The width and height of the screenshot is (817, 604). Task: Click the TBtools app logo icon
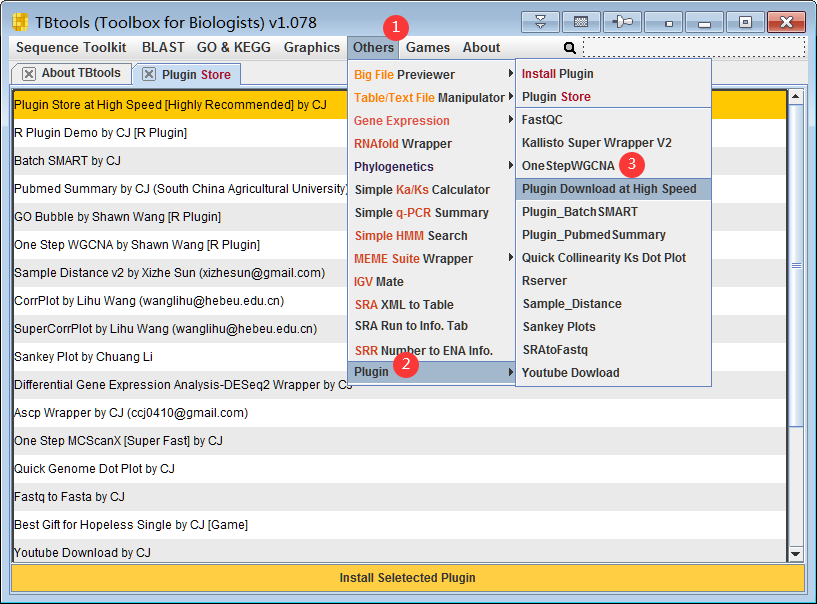20,22
